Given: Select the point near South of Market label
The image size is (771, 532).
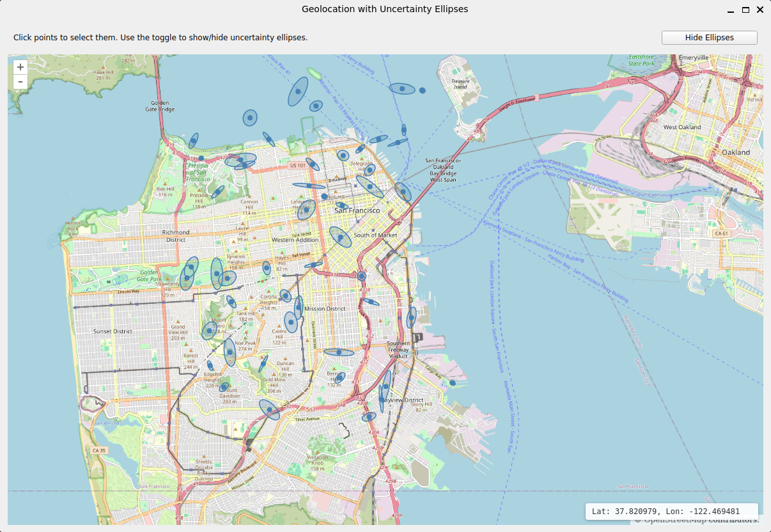Looking at the screenshot, I should coord(341,237).
